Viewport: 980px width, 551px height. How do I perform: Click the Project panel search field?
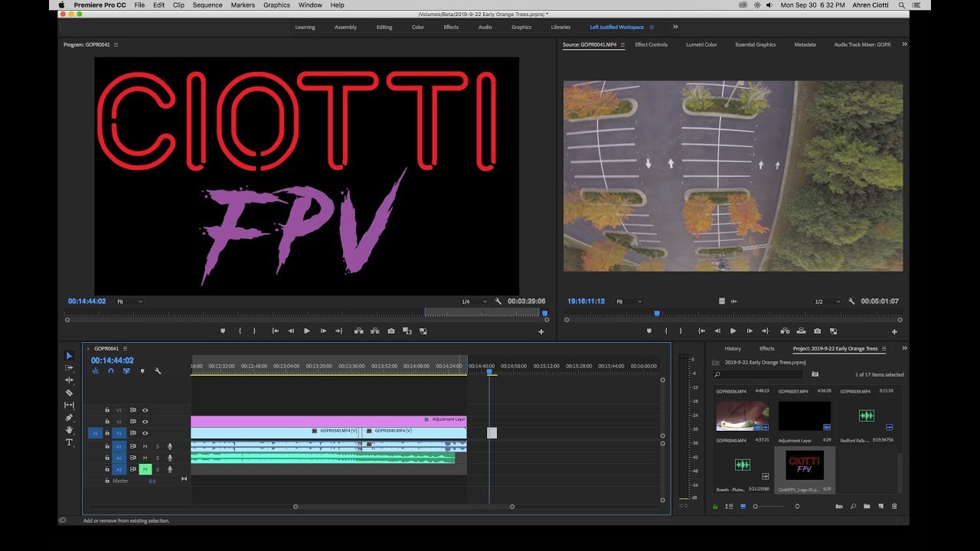758,374
